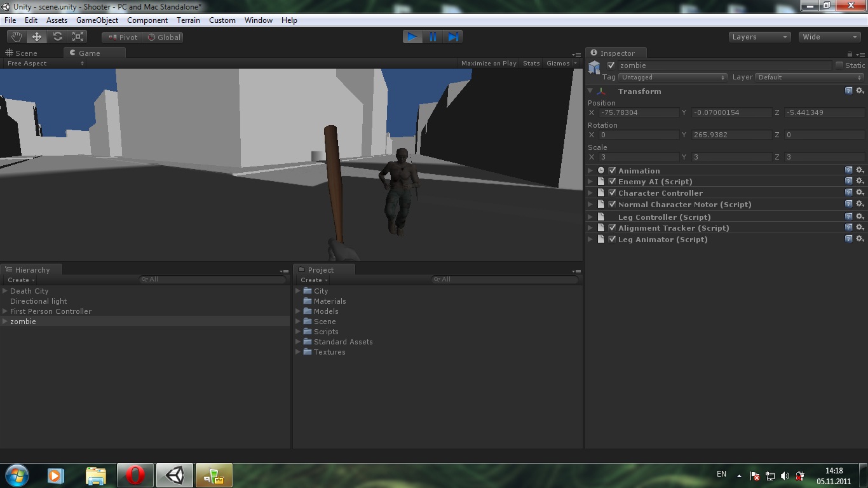Click the Step frame button

[x=453, y=37]
